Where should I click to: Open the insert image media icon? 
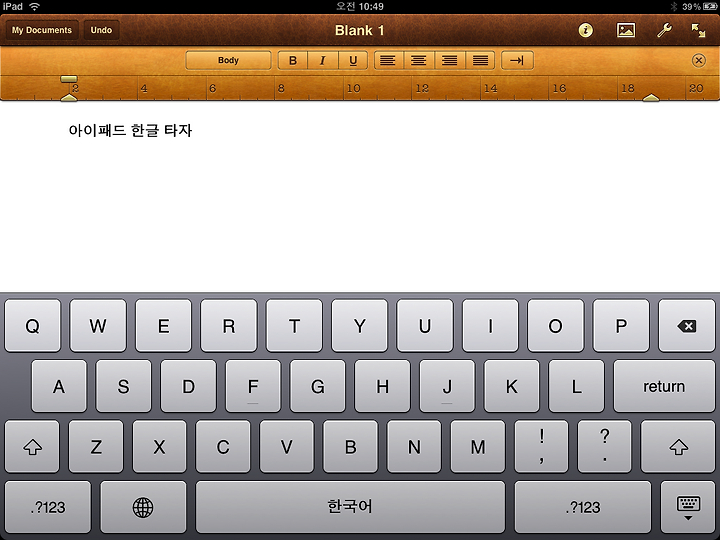626,30
